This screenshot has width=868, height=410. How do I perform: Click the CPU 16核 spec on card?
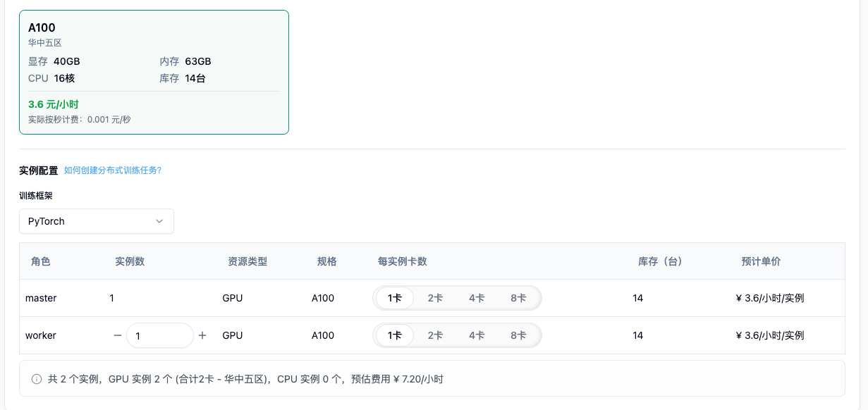tap(51, 78)
